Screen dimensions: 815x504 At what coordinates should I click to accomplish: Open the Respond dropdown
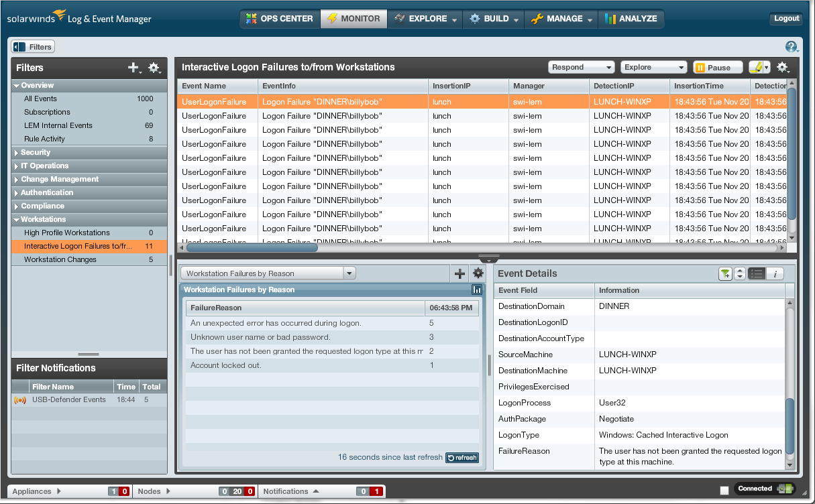[581, 67]
